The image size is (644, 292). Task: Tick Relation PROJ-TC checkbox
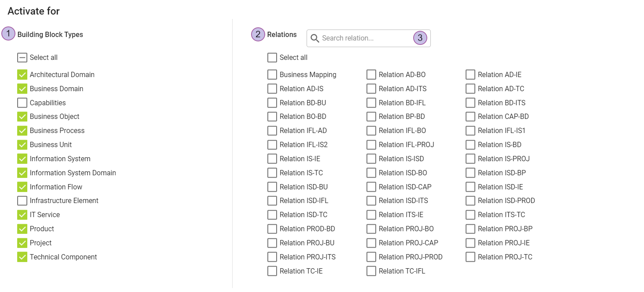(470, 257)
